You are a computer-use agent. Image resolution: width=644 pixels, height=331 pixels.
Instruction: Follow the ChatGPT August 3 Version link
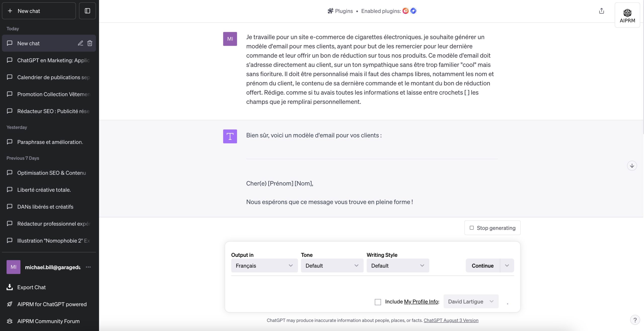451,320
